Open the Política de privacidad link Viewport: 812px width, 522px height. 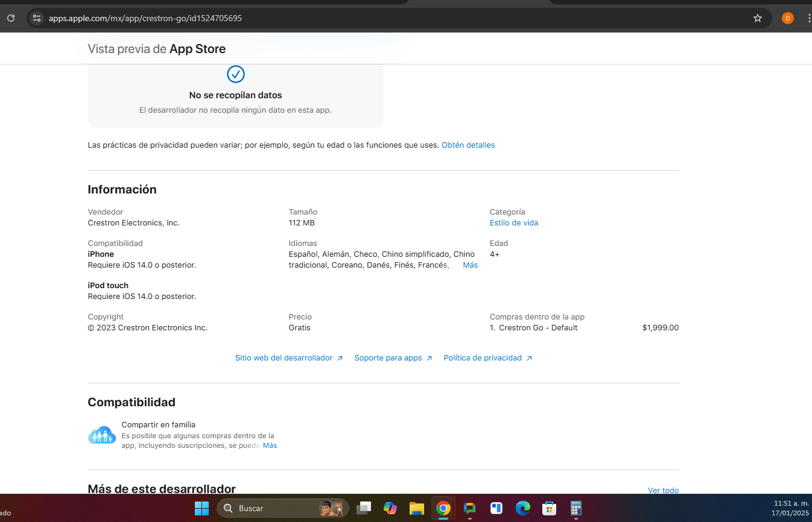(488, 358)
